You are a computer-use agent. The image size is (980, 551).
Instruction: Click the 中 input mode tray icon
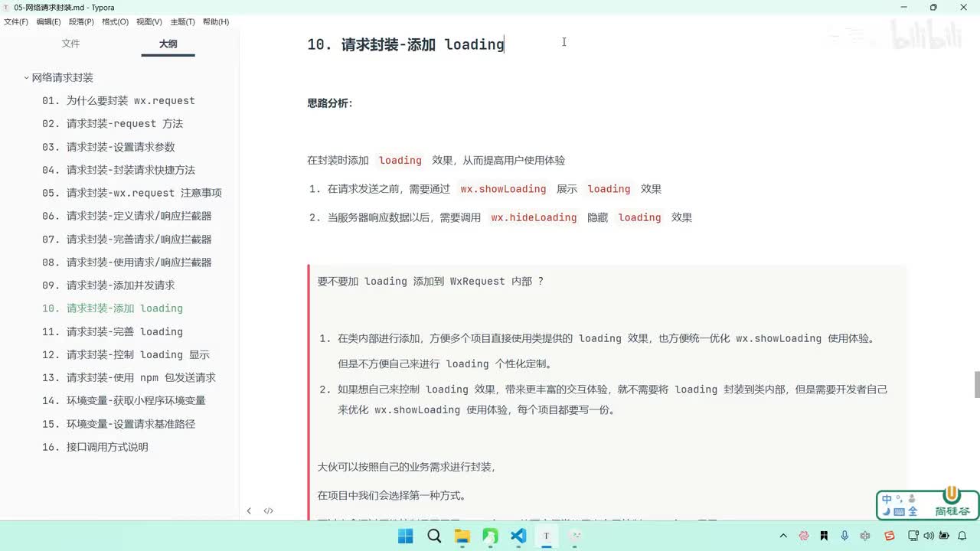coord(865,536)
